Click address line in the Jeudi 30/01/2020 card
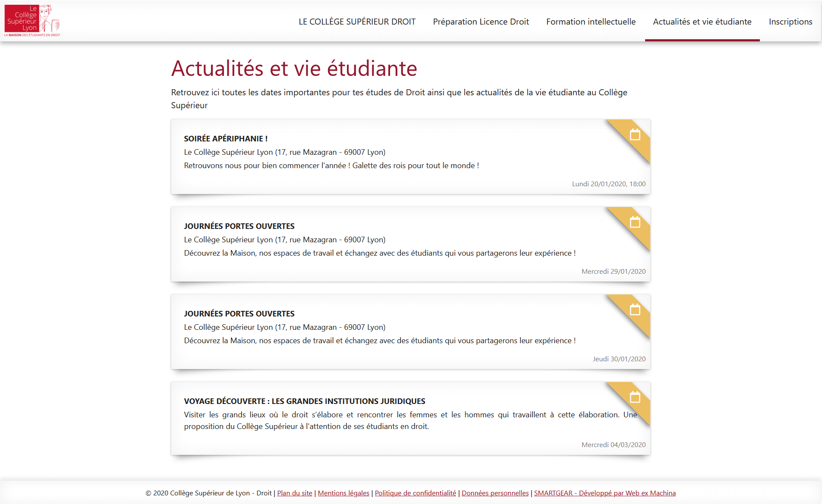This screenshot has height=504, width=822. (285, 327)
